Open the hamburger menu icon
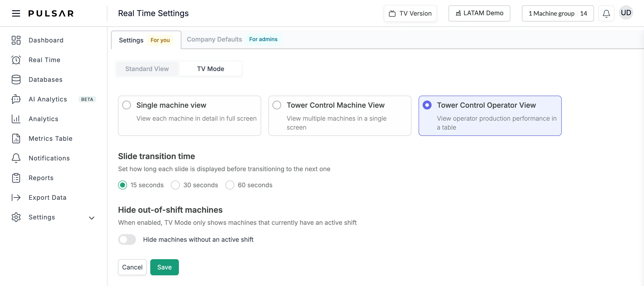 click(x=16, y=13)
